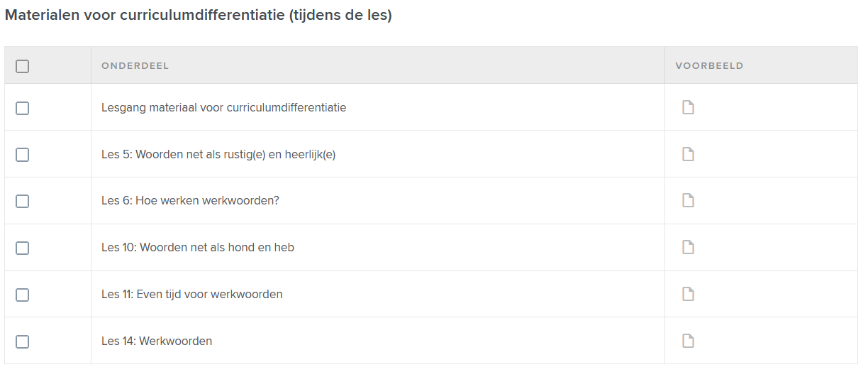The height and width of the screenshot is (372, 868).
Task: Select the Les 11 Even tijd checkbox
Action: click(x=23, y=295)
